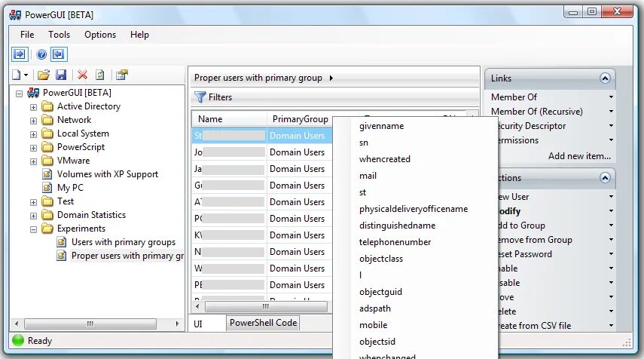Click the properties icon in tree toolbar

[121, 75]
